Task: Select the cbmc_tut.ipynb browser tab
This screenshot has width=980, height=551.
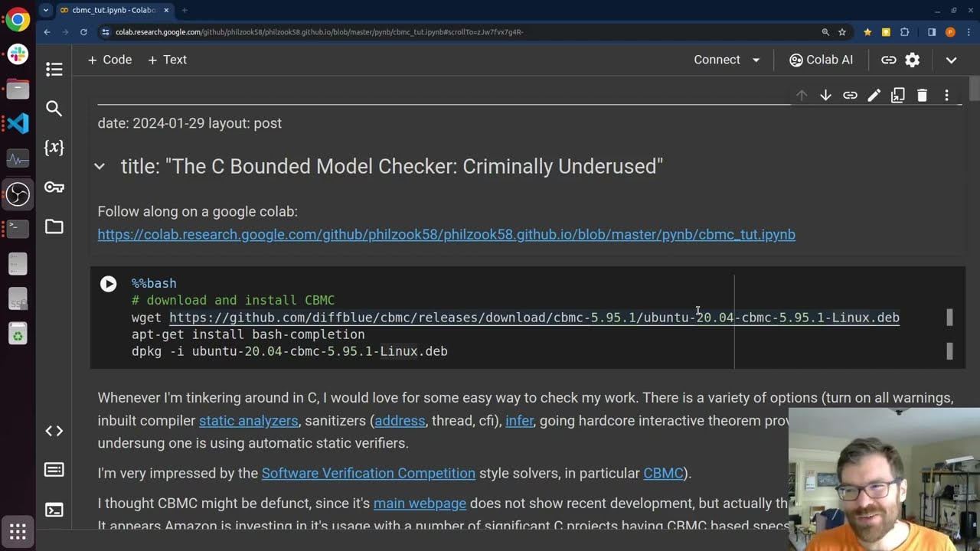Action: click(111, 11)
